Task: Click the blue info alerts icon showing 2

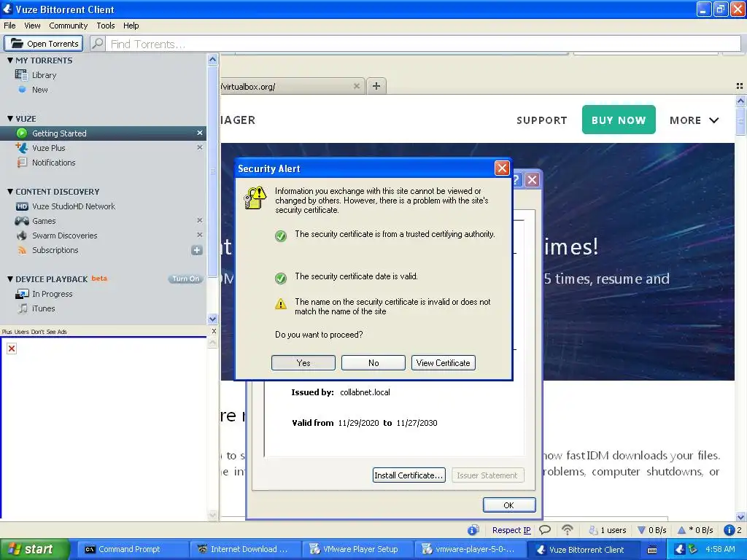Action: (x=729, y=529)
